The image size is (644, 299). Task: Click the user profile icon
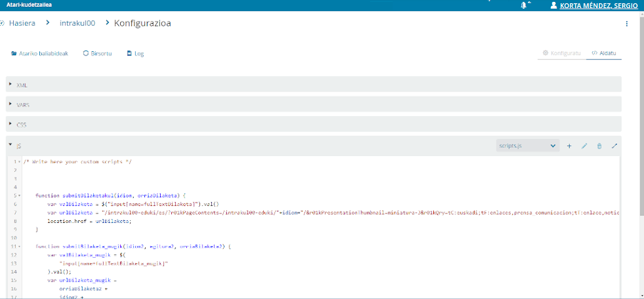pyautogui.click(x=553, y=5)
